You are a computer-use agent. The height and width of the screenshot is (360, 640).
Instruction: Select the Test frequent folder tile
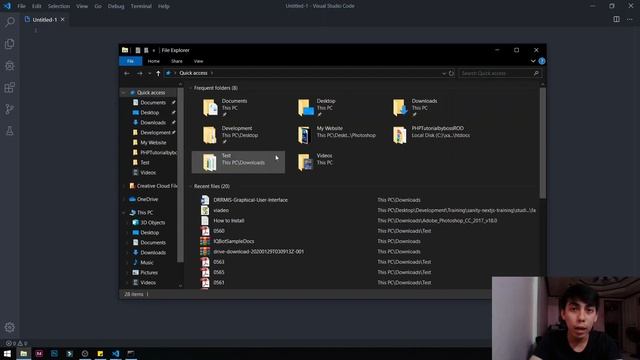(x=238, y=162)
